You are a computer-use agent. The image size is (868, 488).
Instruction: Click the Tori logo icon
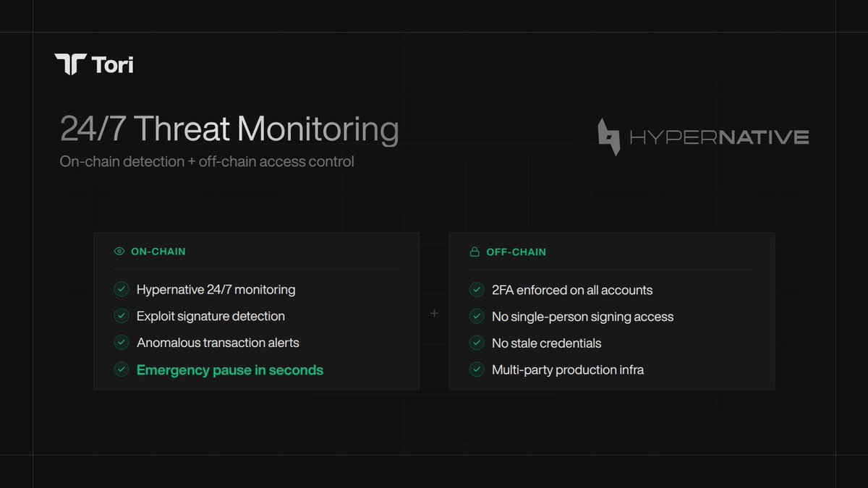pyautogui.click(x=70, y=64)
